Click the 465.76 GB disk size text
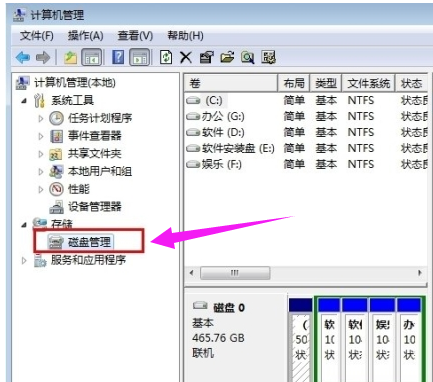Image resolution: width=433 pixels, height=382 pixels. click(218, 338)
